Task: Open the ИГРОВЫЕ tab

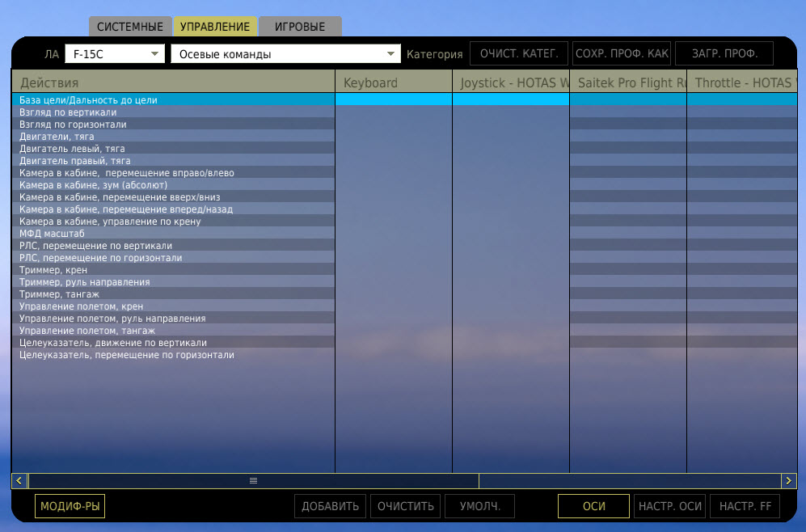Action: (x=300, y=26)
